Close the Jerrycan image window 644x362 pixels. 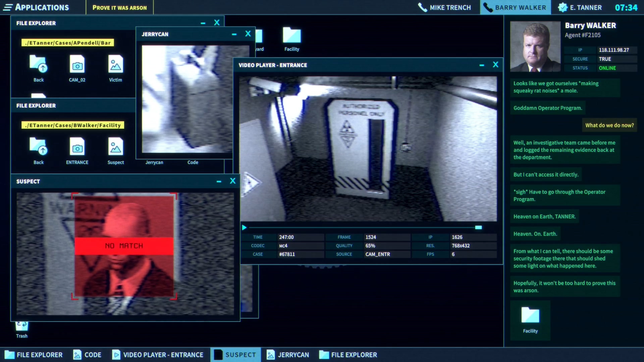pos(248,34)
